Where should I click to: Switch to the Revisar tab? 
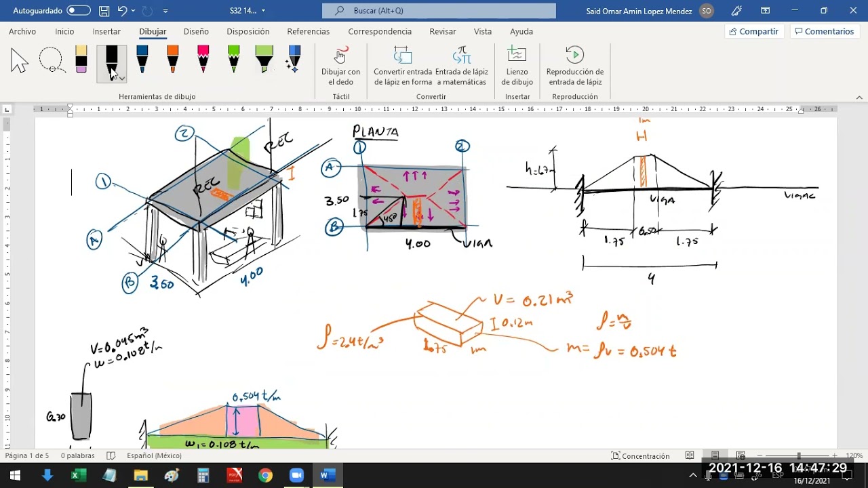coord(442,31)
